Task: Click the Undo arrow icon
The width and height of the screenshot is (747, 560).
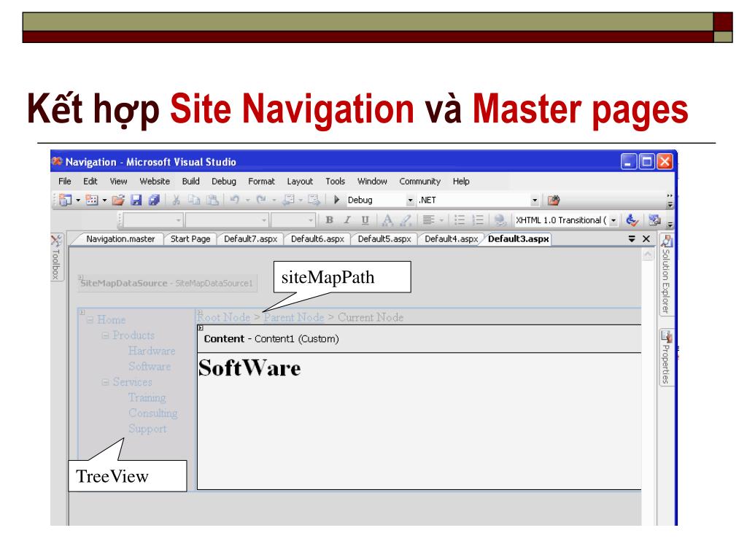Action: click(x=234, y=200)
